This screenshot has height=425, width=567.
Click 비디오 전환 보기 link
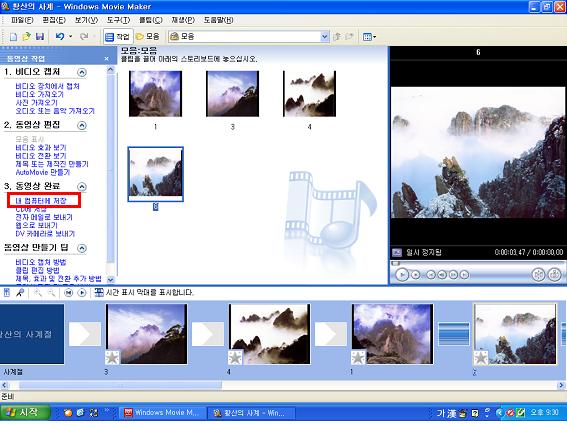(41, 156)
